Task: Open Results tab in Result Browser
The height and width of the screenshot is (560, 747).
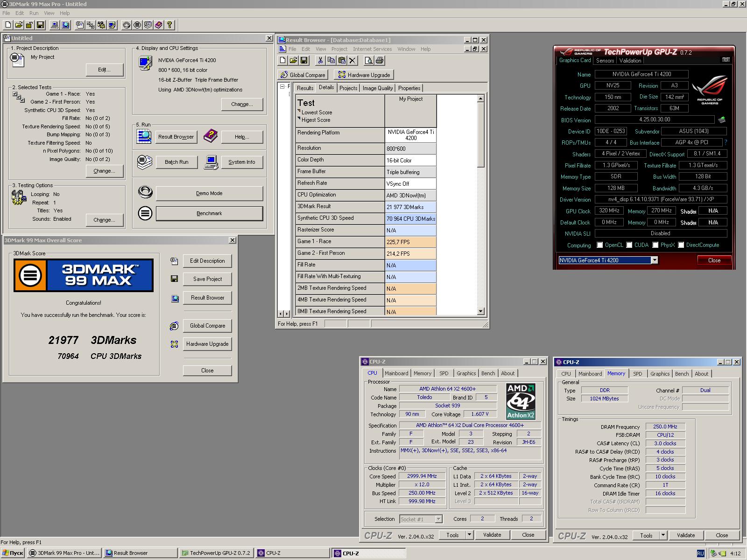Action: (x=305, y=88)
